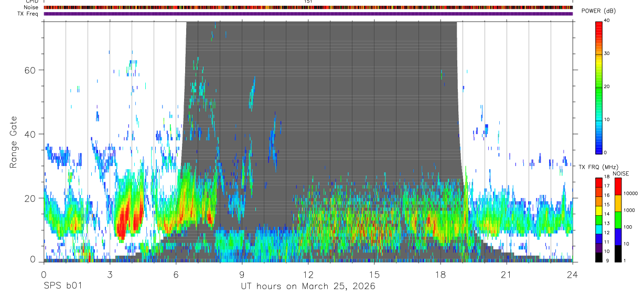Click the 18 MHz tick label

pos(607,178)
